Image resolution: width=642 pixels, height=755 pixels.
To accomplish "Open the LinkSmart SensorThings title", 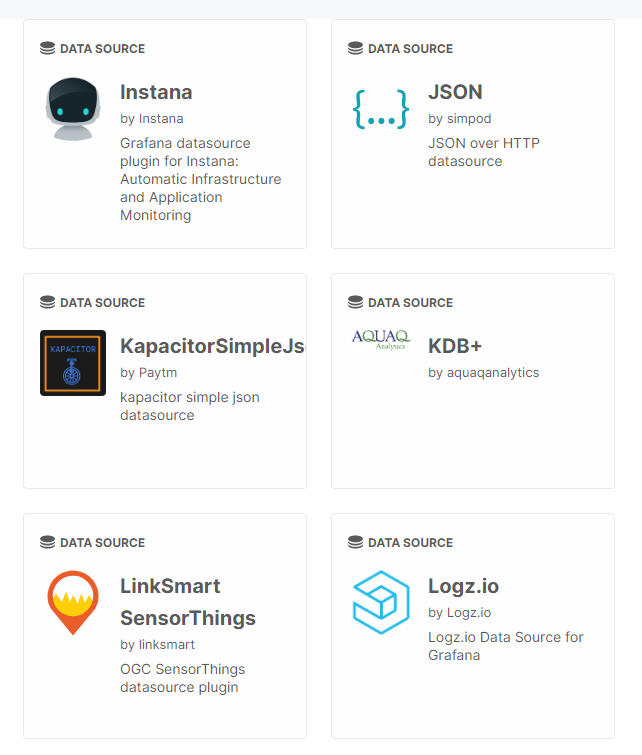I will pos(188,602).
